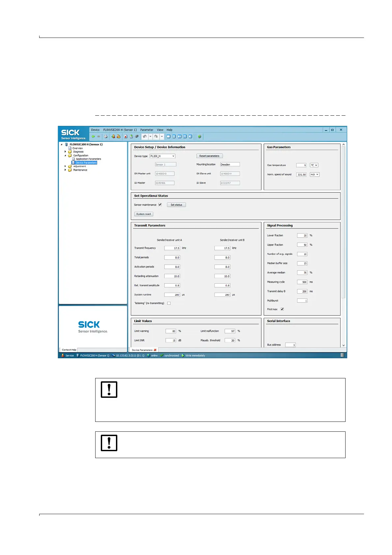
Task: Click the unit A Transmit frequency field
Action: (x=172, y=248)
